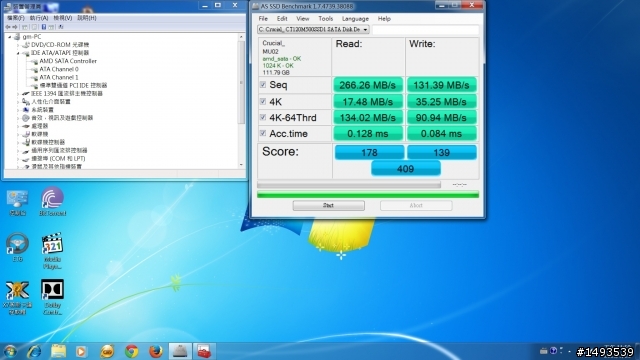Switch to AS SSD red toolbox taskbar button
Image resolution: width=640 pixels, height=360 pixels.
click(204, 351)
